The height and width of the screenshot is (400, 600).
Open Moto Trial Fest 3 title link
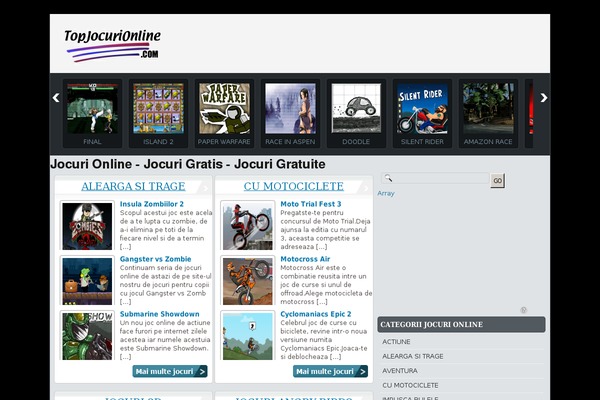(x=311, y=204)
